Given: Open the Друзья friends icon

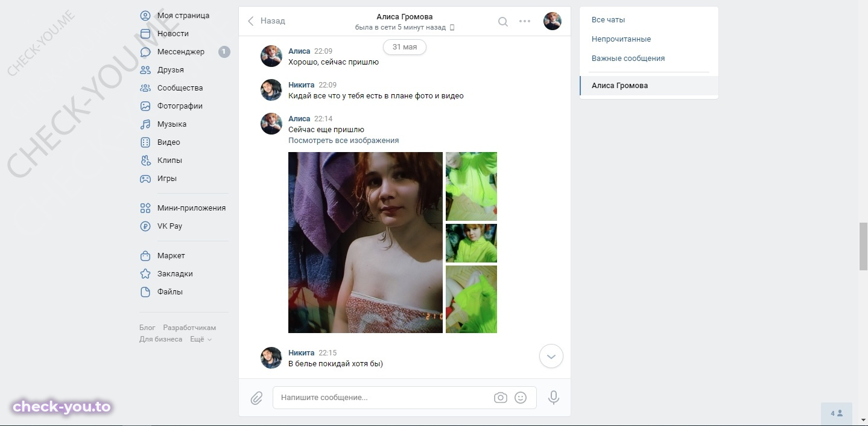Looking at the screenshot, I should click(x=145, y=70).
